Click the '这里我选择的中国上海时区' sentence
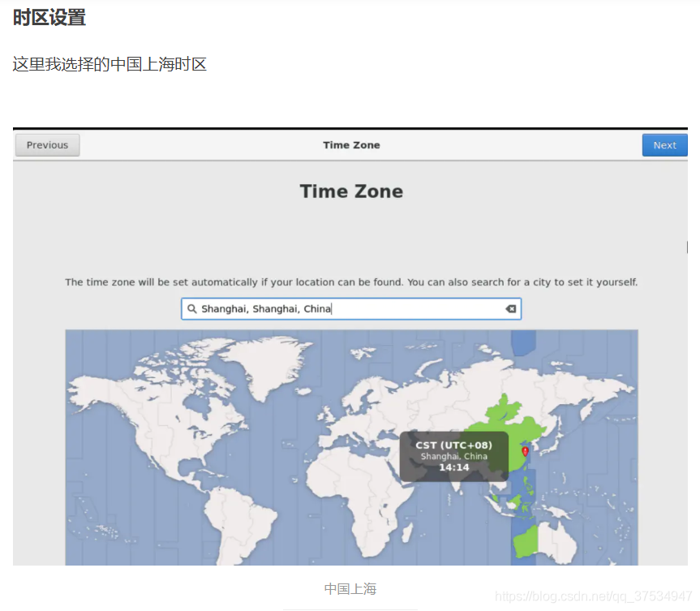This screenshot has width=700, height=611. click(110, 64)
